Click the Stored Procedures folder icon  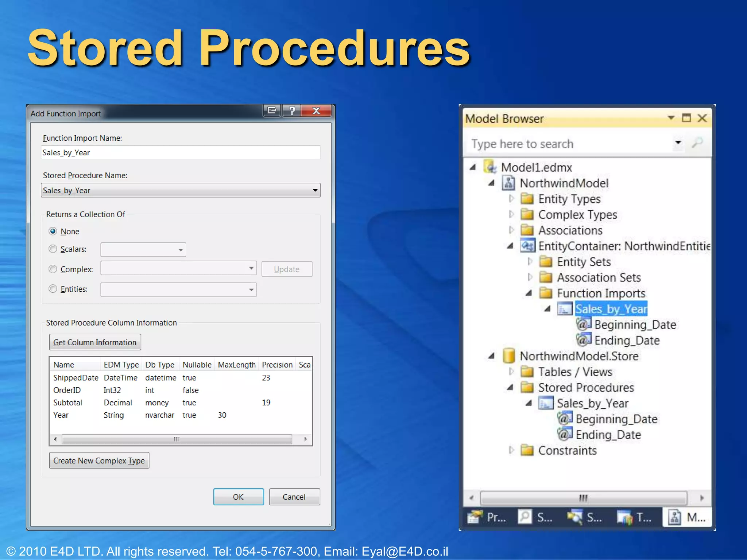pos(527,387)
